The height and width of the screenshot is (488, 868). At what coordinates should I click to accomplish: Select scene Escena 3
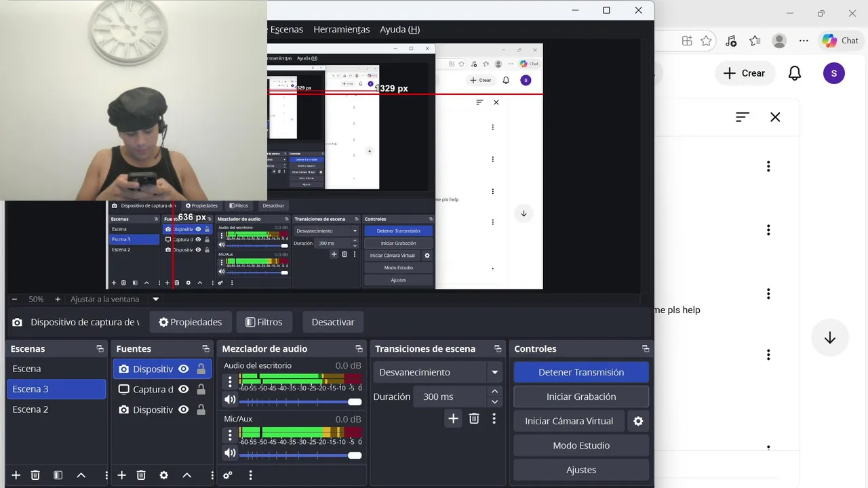tap(56, 389)
